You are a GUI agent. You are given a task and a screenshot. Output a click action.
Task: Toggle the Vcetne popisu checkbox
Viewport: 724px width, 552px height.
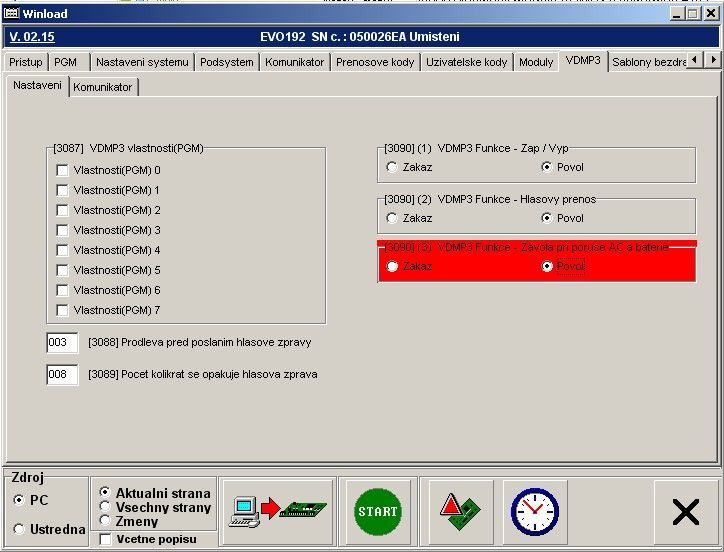106,539
